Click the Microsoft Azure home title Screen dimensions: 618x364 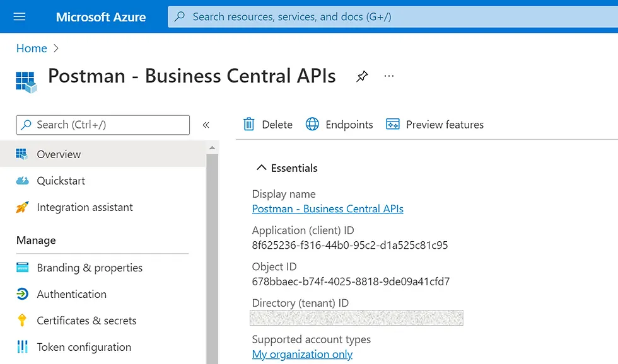coord(100,17)
